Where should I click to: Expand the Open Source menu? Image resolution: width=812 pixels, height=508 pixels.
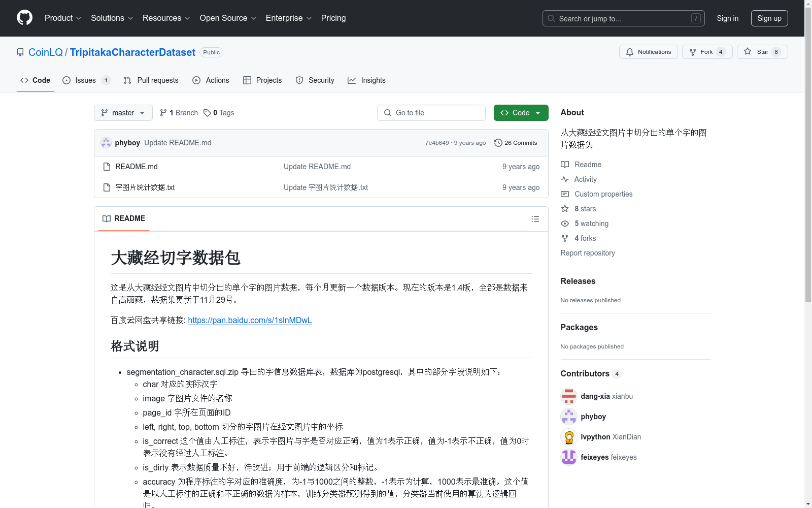(228, 18)
